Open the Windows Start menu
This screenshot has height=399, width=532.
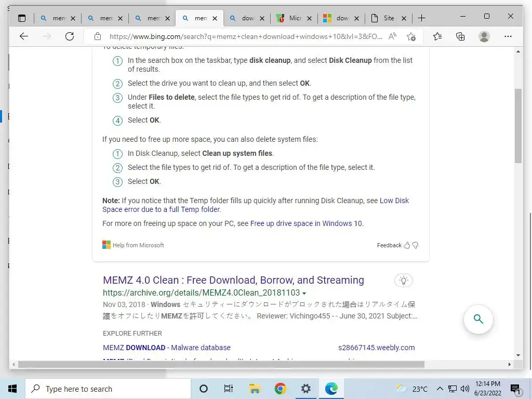(12, 389)
